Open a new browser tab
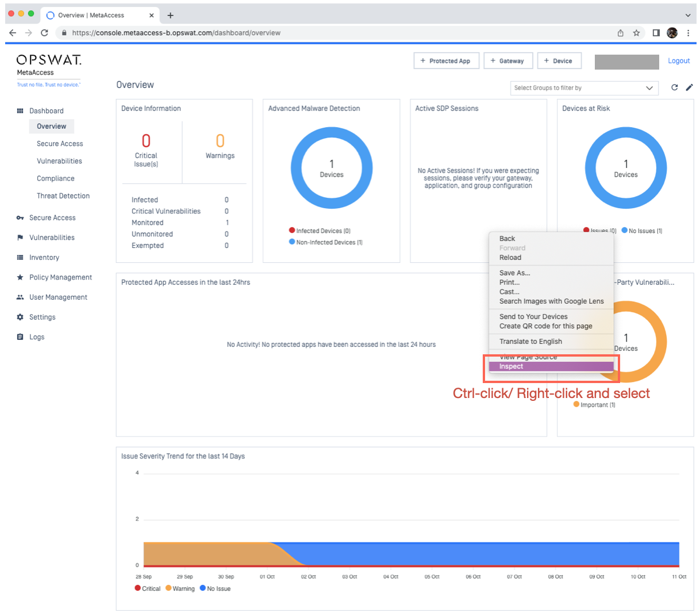The height and width of the screenshot is (616, 700). 170,16
